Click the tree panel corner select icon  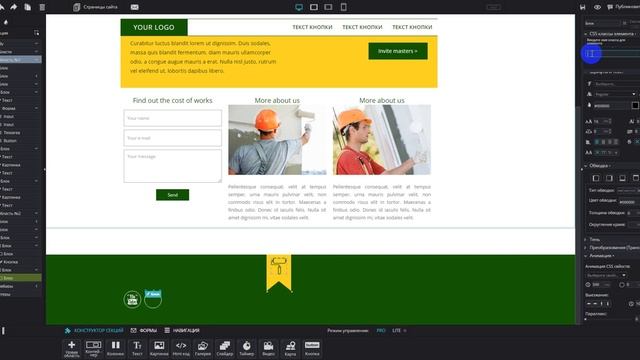coord(36,32)
